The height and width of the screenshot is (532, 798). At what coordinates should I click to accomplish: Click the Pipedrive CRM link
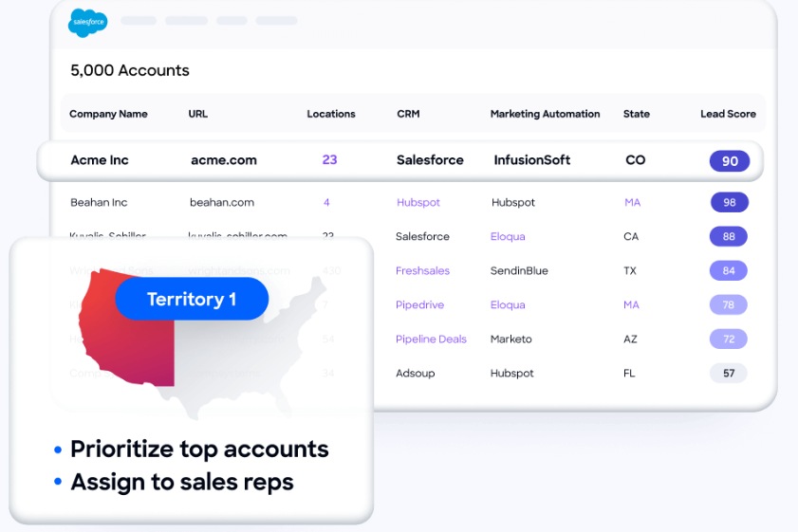tap(419, 304)
